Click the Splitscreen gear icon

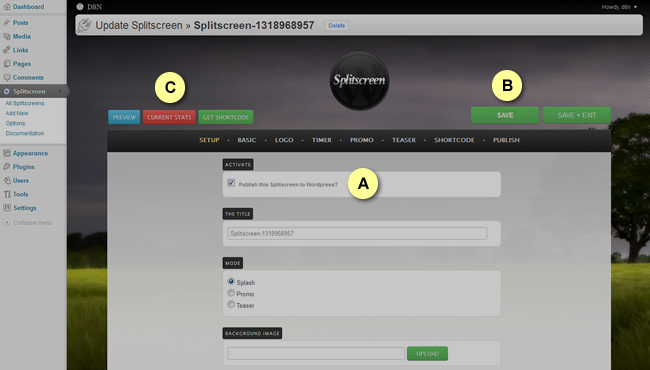pos(7,91)
